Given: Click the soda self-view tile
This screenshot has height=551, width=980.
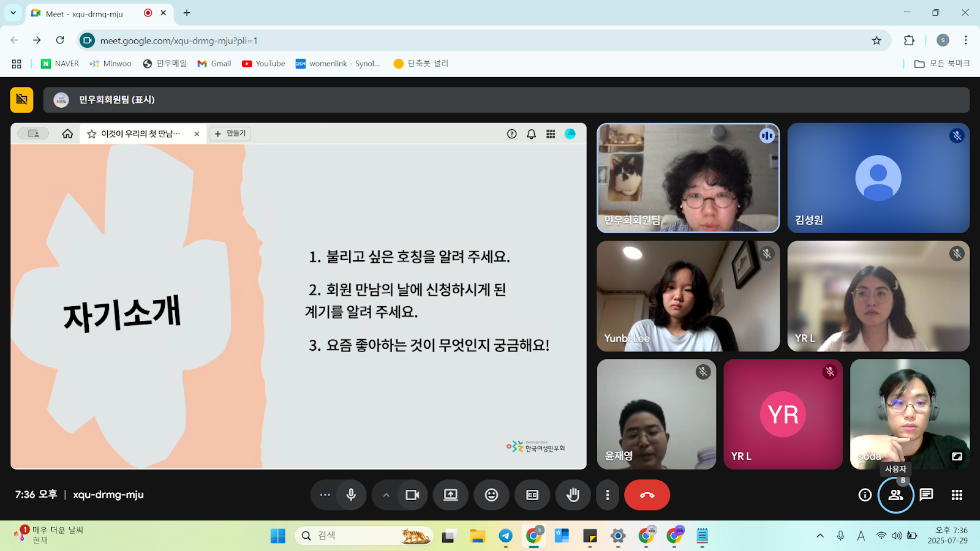Looking at the screenshot, I should tap(910, 414).
